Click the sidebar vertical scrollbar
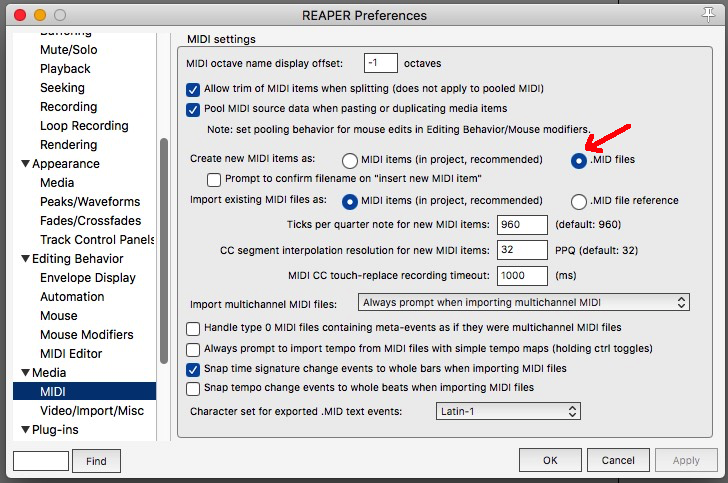Viewport: 728px width, 483px height. coord(163,251)
